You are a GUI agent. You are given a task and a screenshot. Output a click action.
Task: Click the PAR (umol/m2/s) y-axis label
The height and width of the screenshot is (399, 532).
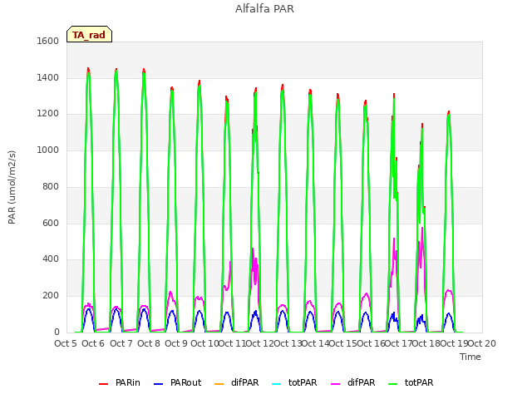[12, 187]
